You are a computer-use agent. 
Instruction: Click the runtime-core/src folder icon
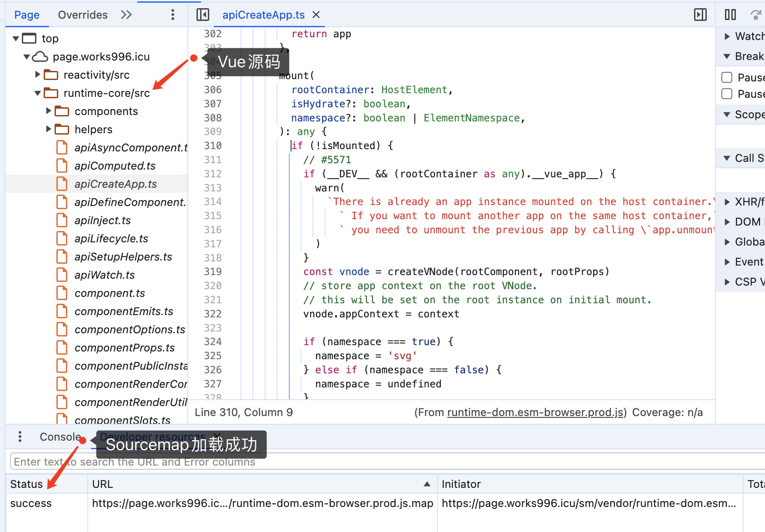(x=51, y=93)
